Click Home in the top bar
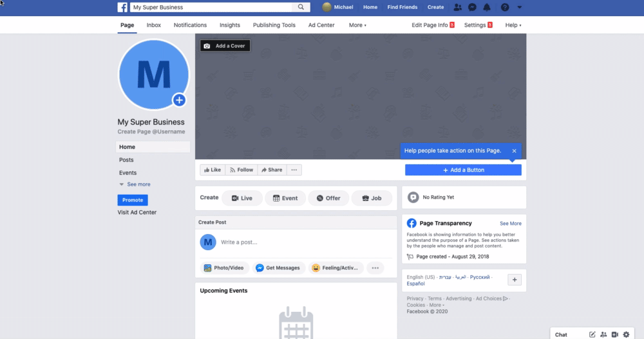Image resolution: width=644 pixels, height=339 pixels. point(370,7)
